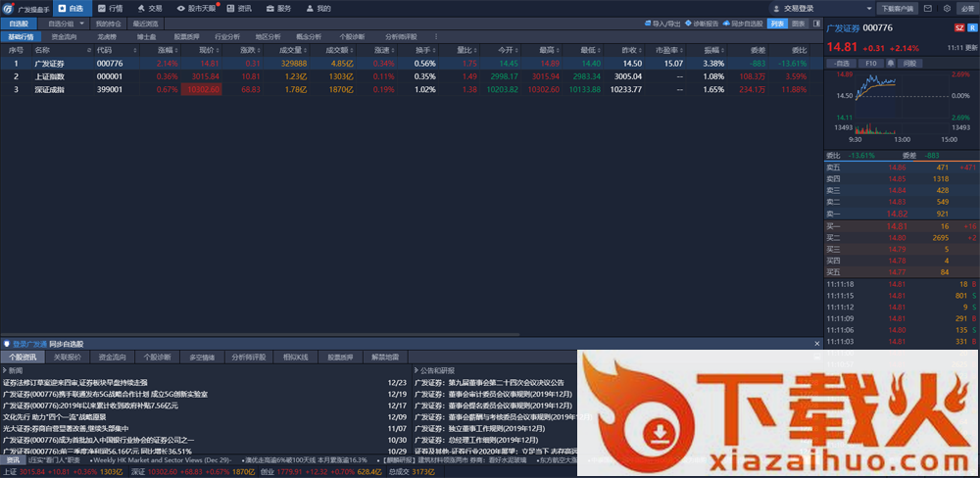Set a price alert bell icon

pos(890,63)
